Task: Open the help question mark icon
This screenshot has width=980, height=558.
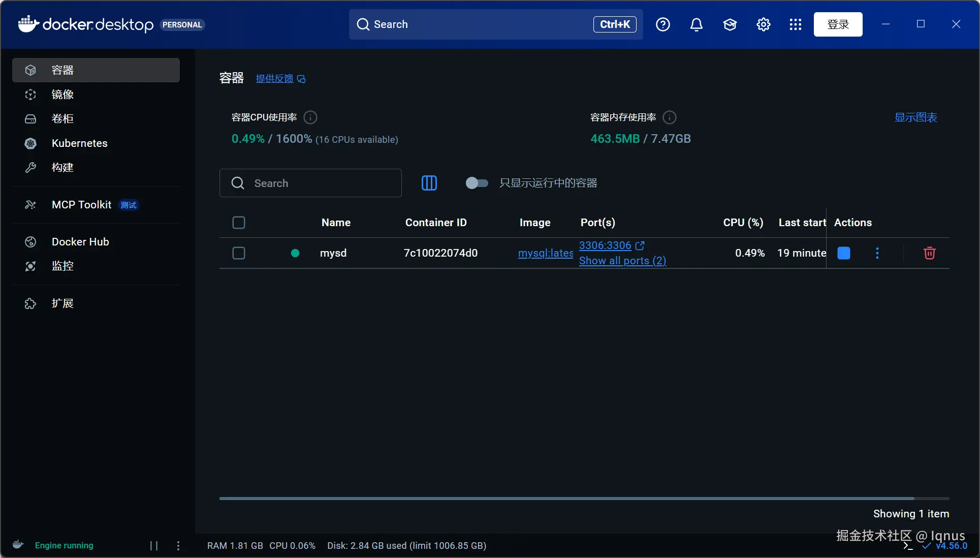Action: coord(662,24)
